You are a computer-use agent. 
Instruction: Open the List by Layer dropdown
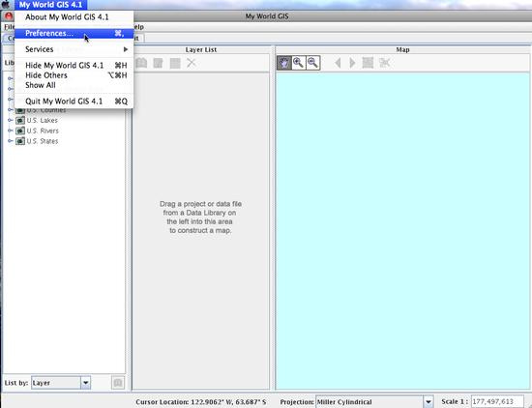pos(85,383)
